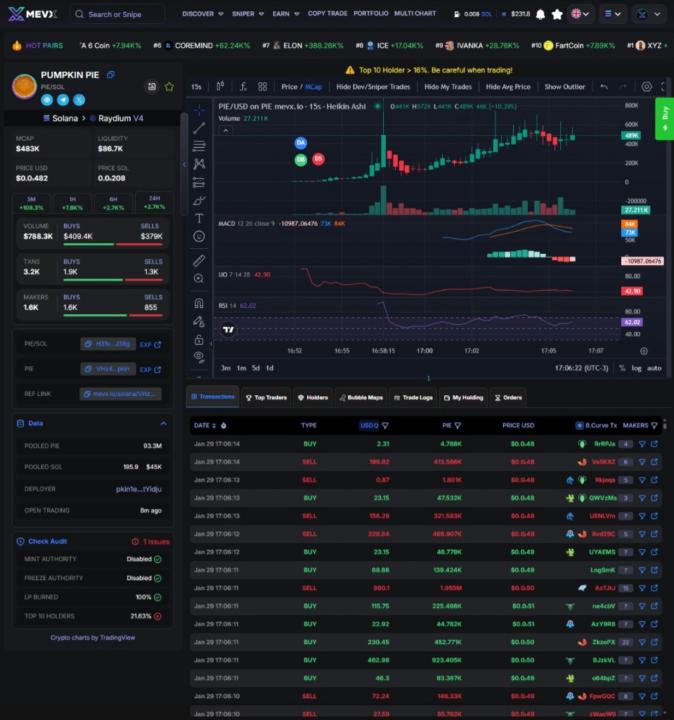The width and height of the screenshot is (674, 720).
Task: Switch to the Top Traders tab
Action: (x=266, y=398)
